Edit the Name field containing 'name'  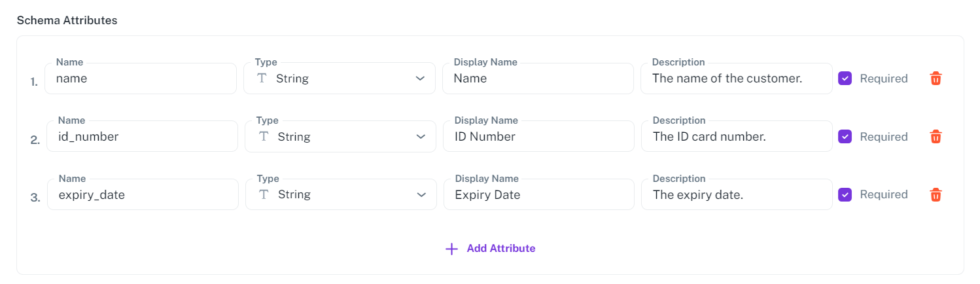pyautogui.click(x=140, y=79)
